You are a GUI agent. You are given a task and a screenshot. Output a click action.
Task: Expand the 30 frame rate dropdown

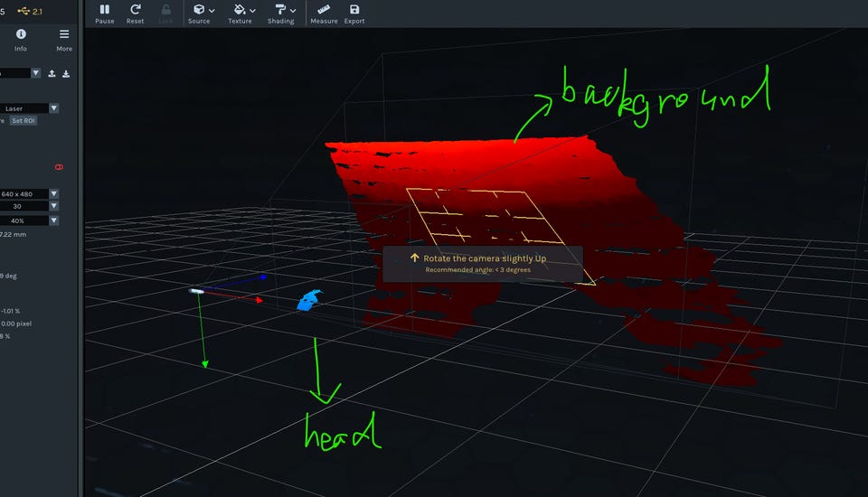coord(53,206)
